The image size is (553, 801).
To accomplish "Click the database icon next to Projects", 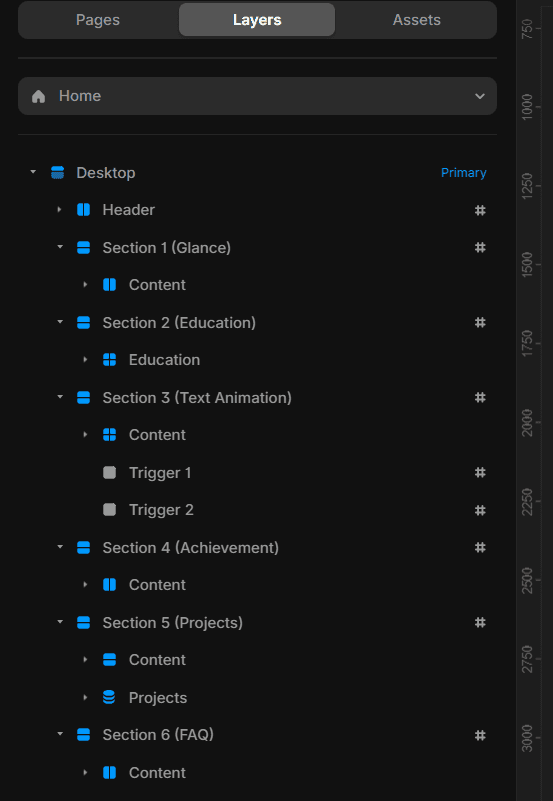I will [109, 697].
